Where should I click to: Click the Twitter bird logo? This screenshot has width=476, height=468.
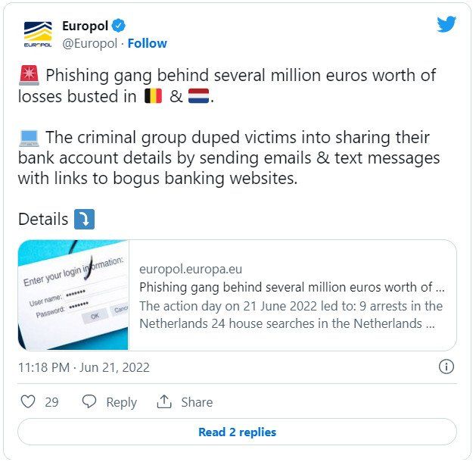coord(446,24)
